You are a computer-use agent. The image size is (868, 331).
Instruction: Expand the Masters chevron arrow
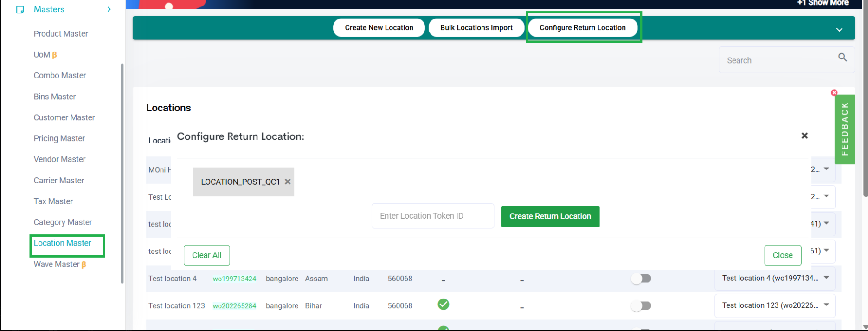[x=109, y=9]
